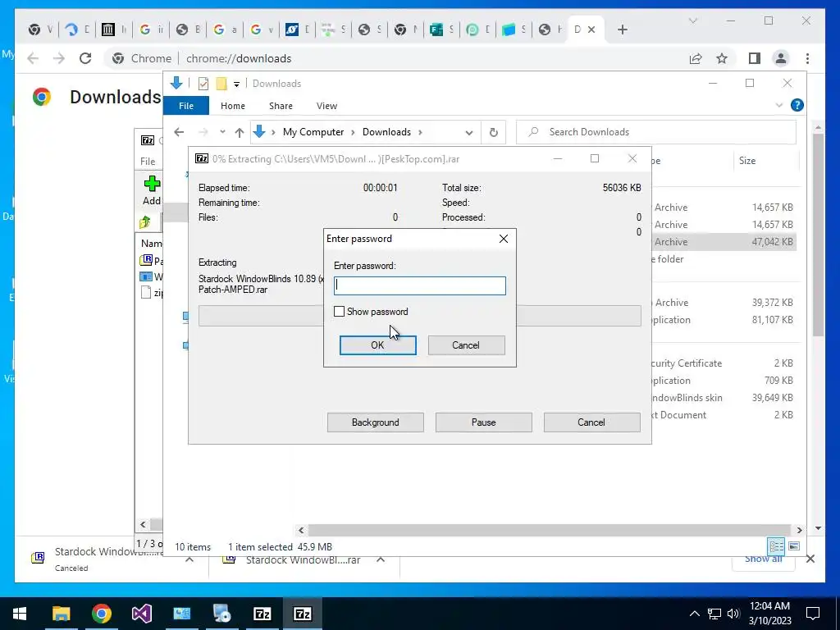
Task: Click the New folder quick access icon
Action: coord(221,84)
